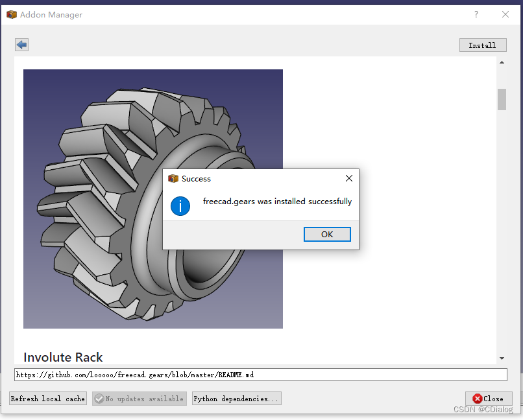The height and width of the screenshot is (420, 523).
Task: Click the gear preview image
Action: 153,199
